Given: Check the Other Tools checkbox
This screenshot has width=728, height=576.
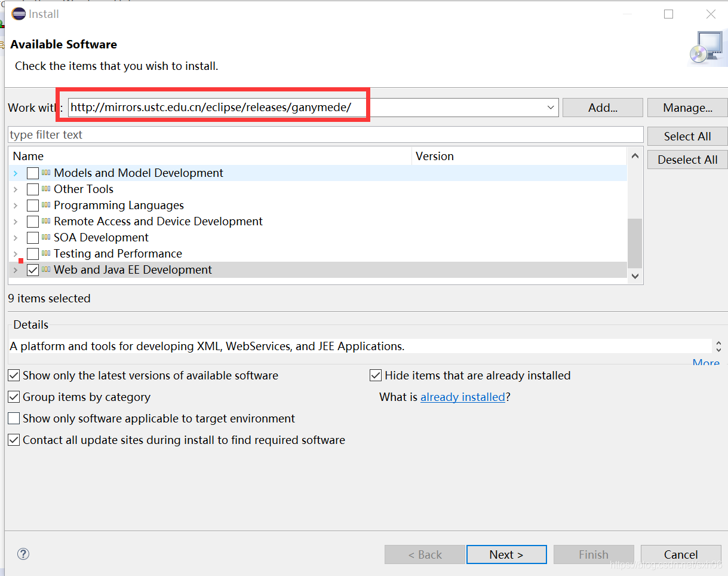Looking at the screenshot, I should 33,189.
